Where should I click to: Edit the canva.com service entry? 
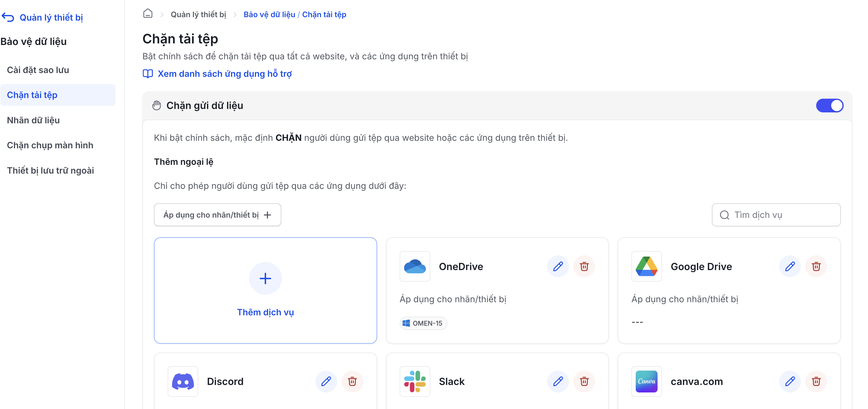coord(790,382)
